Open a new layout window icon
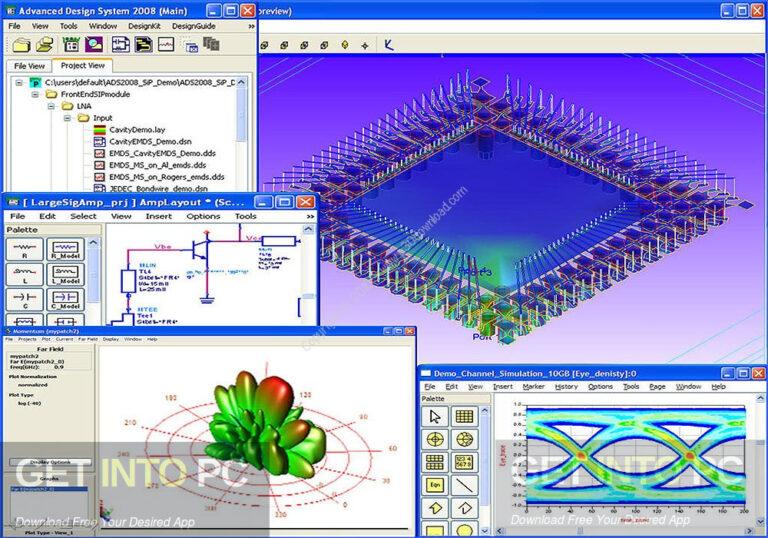 [x=143, y=45]
